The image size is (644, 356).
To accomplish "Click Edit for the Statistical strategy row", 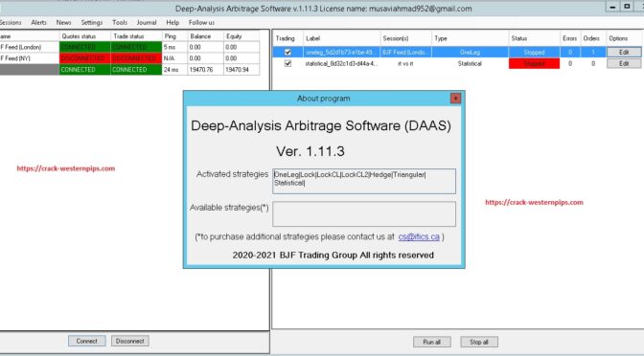I will (x=624, y=63).
